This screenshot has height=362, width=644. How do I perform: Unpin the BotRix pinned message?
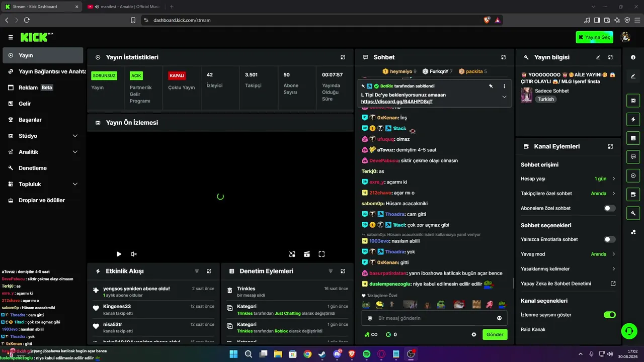pos(491,86)
